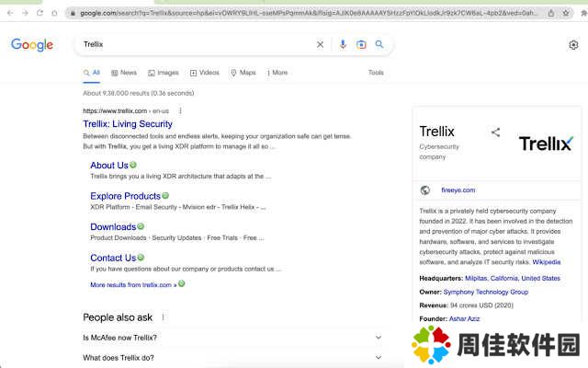The image size is (588, 368).
Task: Open Google settings gear icon
Action: tap(574, 44)
